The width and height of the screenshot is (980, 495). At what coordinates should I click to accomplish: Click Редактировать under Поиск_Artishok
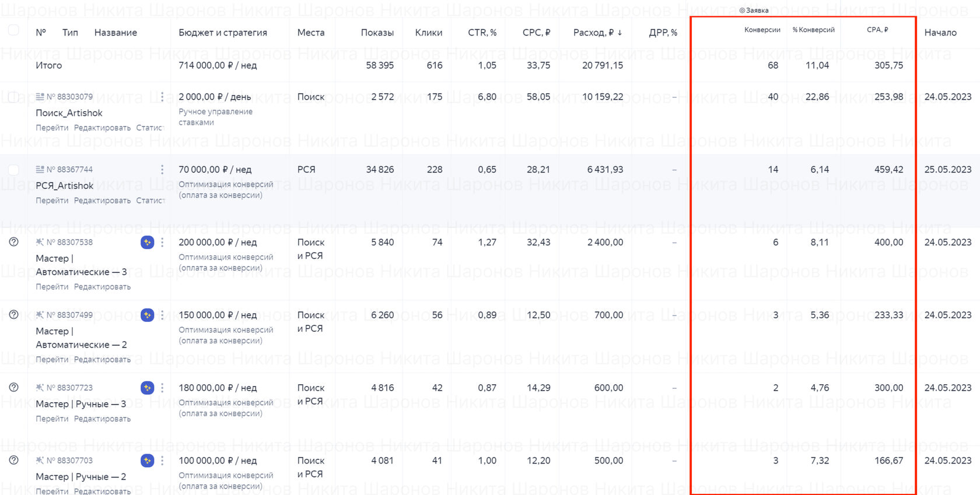tap(102, 128)
